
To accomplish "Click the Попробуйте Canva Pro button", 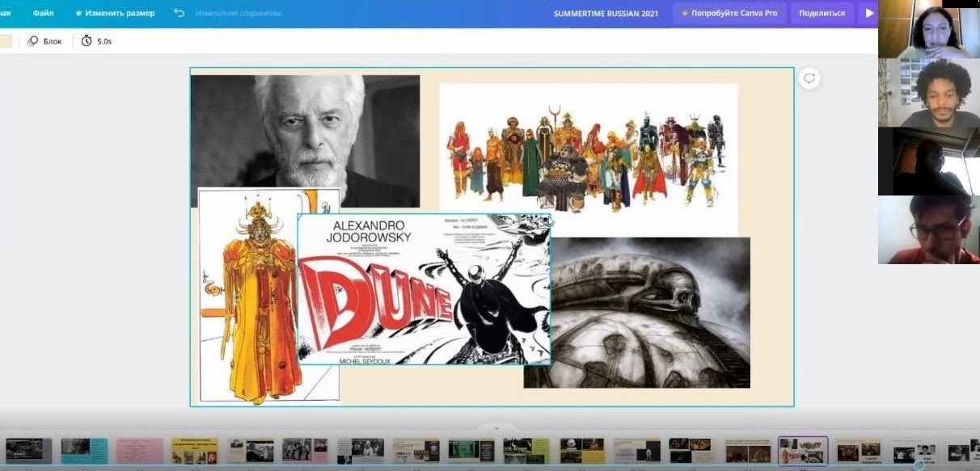I will pos(729,13).
